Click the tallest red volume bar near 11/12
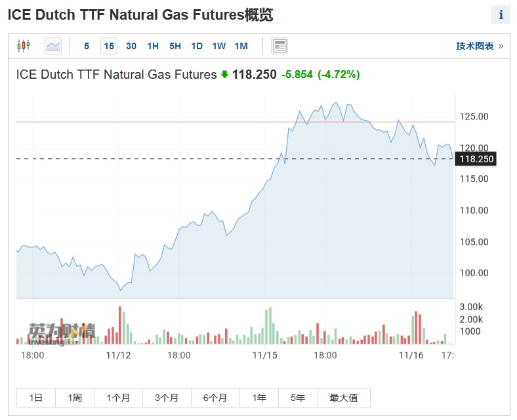This screenshot has height=420, width=517. [x=120, y=325]
